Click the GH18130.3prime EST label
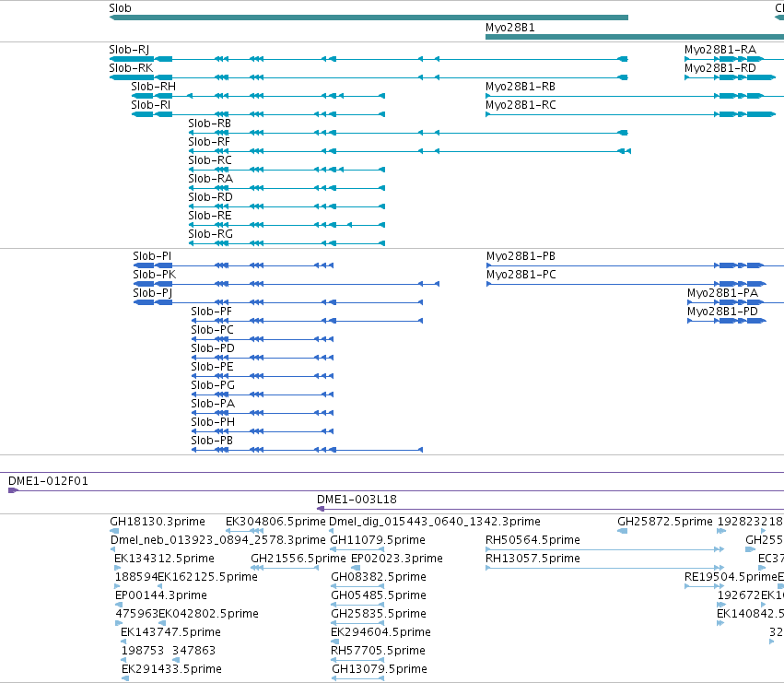This screenshot has height=683, width=784. pos(158,522)
